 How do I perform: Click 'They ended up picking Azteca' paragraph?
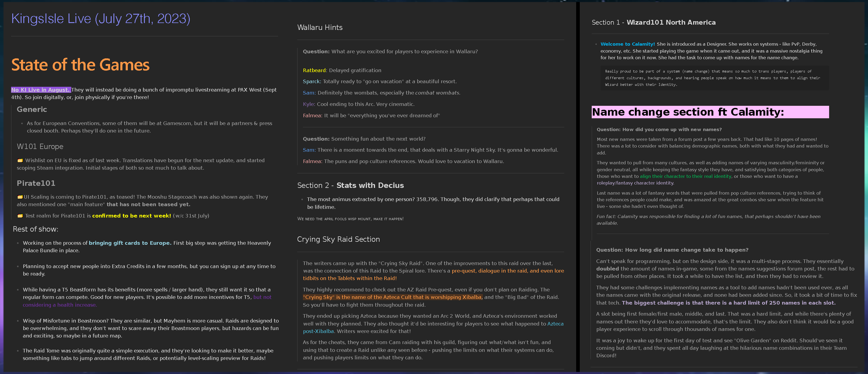[x=433, y=323]
